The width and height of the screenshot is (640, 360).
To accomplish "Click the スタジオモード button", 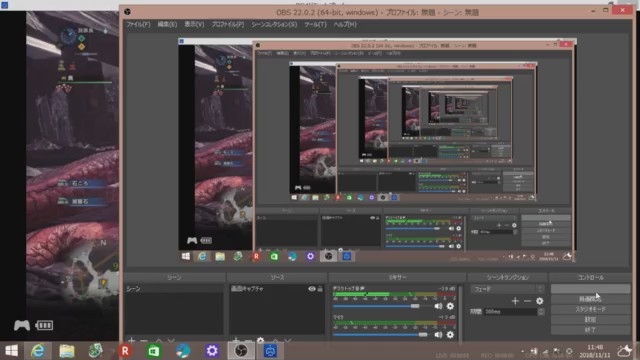I will 590,309.
